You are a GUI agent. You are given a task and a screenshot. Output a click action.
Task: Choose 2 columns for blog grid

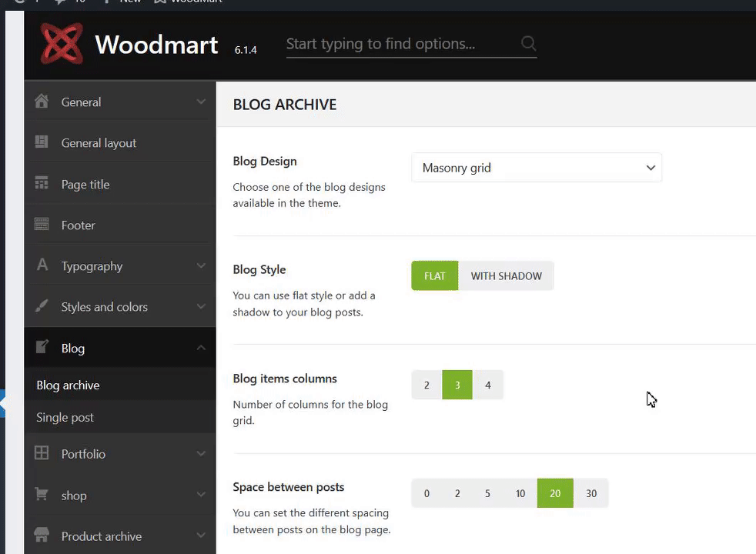click(427, 385)
